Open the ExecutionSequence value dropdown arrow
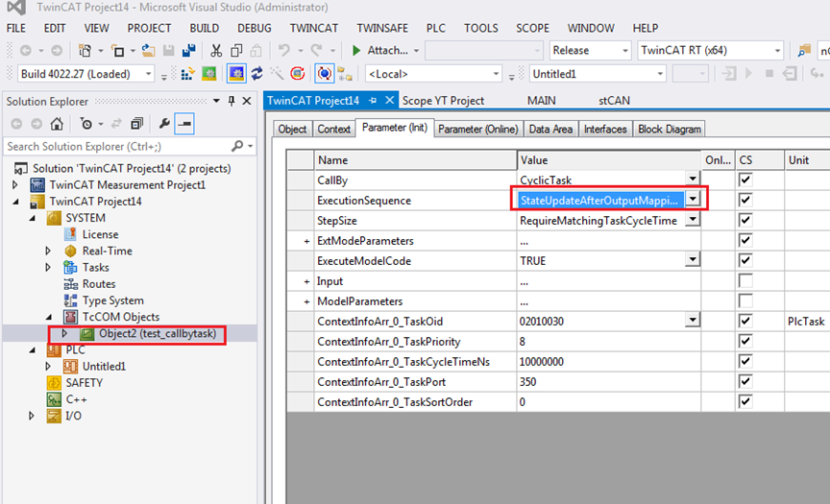 pos(693,200)
